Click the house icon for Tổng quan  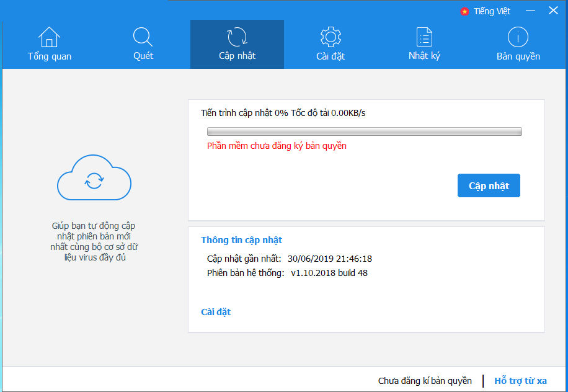click(x=49, y=37)
